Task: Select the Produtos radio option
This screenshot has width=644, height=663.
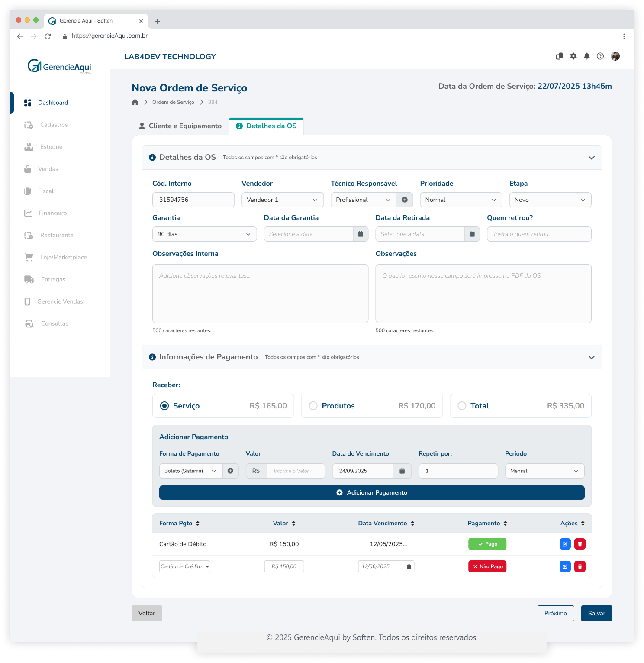Action: tap(313, 406)
